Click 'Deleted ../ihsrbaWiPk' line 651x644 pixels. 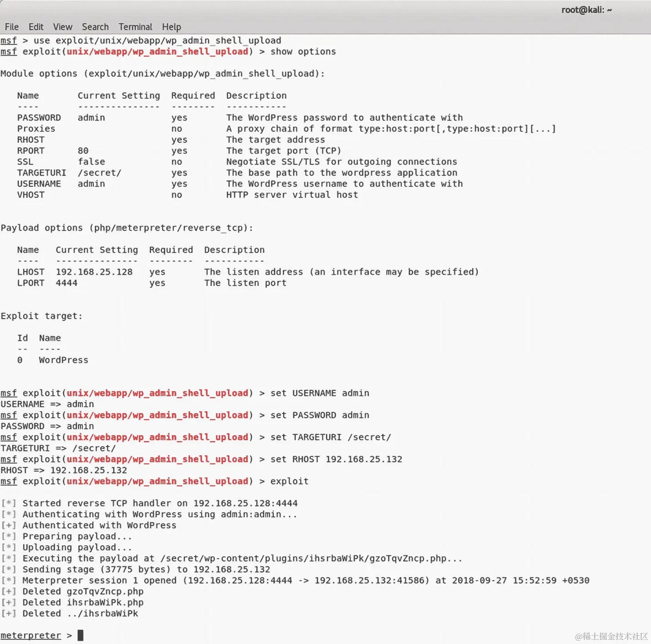pos(69,613)
